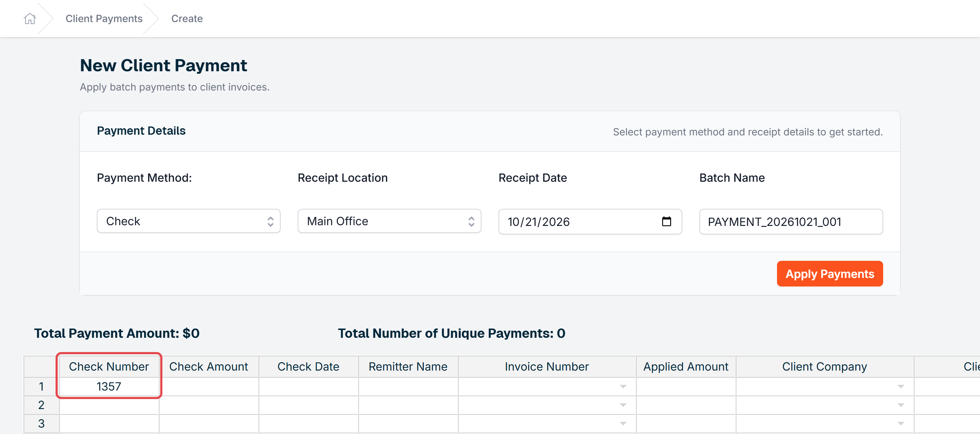
Task: Click the Check Amount cell in row 1
Action: tap(209, 387)
